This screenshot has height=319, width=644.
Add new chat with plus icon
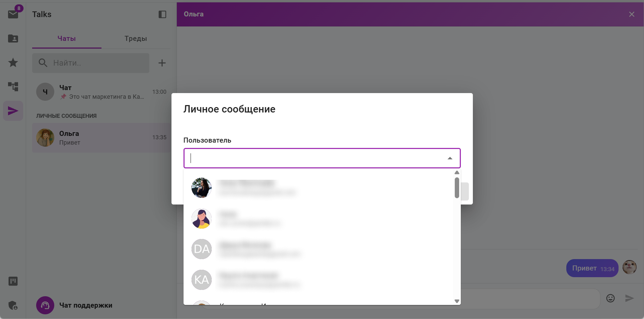(x=162, y=63)
